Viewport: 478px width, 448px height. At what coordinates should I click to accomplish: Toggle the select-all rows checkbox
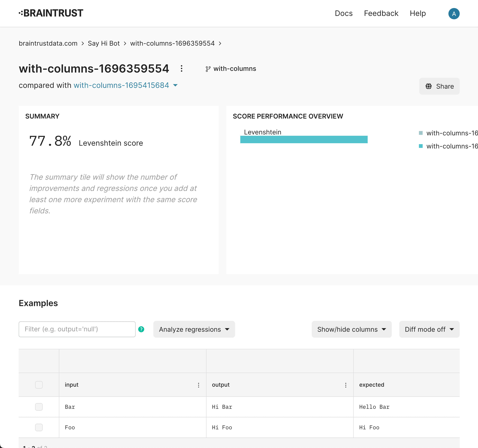tap(39, 385)
